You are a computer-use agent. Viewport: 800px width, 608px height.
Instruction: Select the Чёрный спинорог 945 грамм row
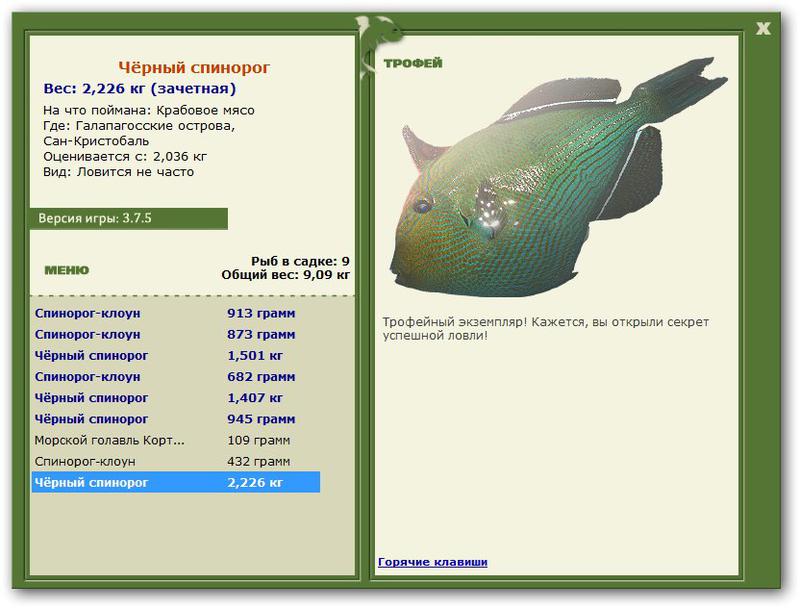[176, 419]
